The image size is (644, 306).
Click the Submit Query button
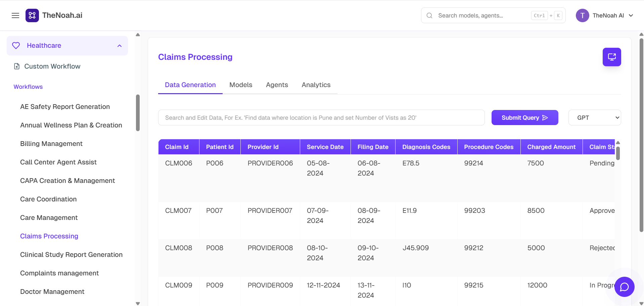click(x=524, y=117)
